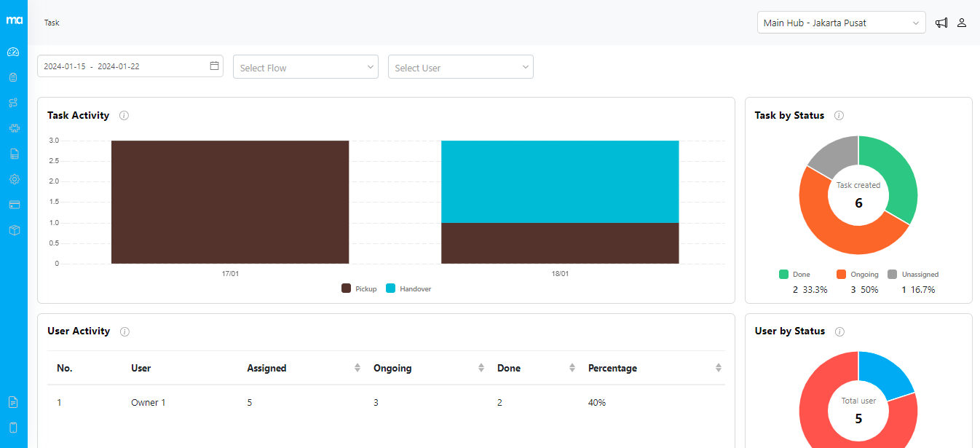Select the package box icon in sidebar

[x=14, y=230]
